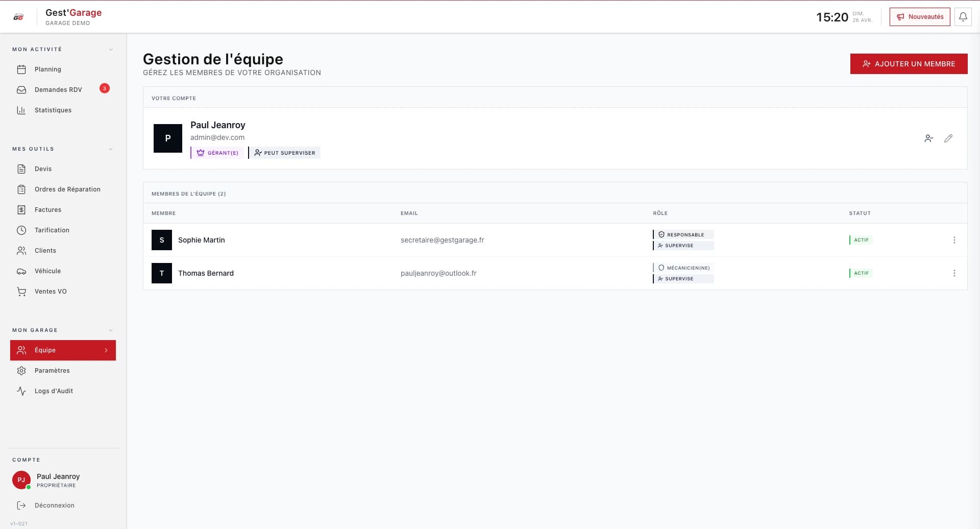Click the Peut superviser badge
980x529 pixels.
[x=284, y=153]
